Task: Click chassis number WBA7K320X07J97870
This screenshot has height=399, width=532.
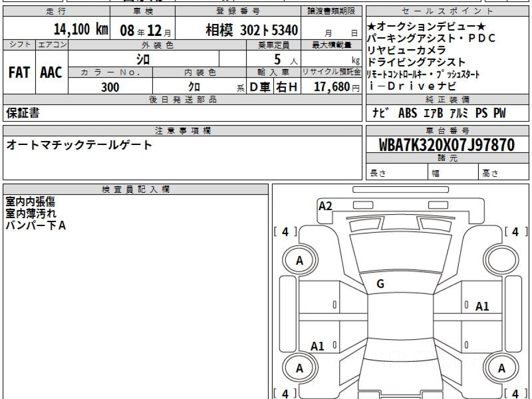Action: pyautogui.click(x=447, y=145)
